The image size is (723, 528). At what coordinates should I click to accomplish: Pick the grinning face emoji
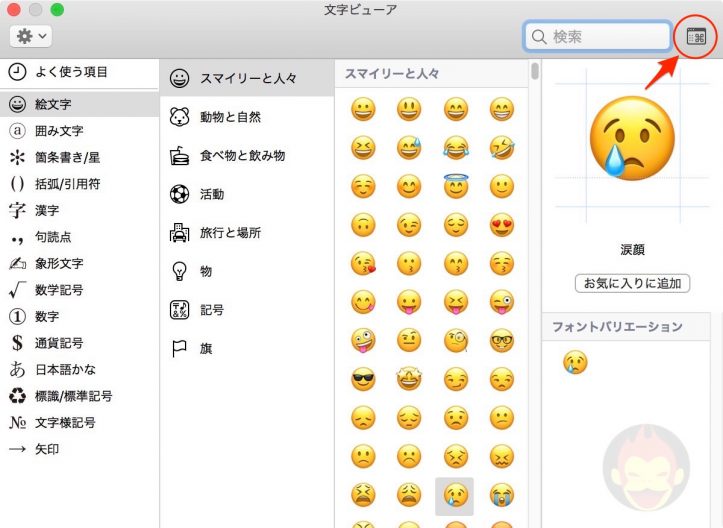click(x=363, y=110)
